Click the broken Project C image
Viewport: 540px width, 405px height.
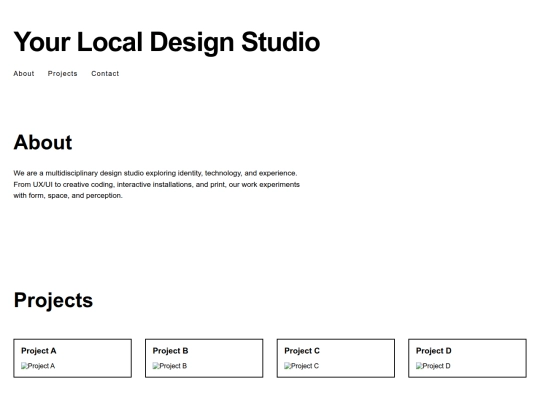click(301, 366)
